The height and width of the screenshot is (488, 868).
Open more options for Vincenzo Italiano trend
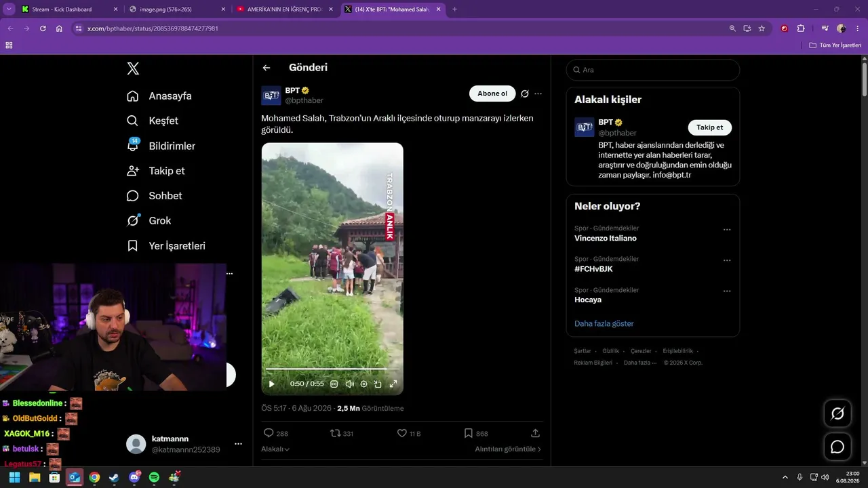tap(727, 230)
